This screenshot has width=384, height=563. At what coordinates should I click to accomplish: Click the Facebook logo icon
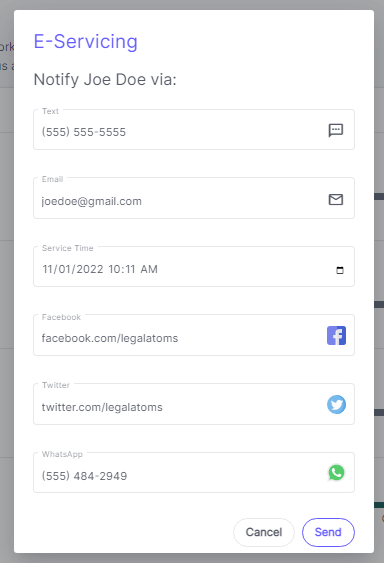point(336,335)
